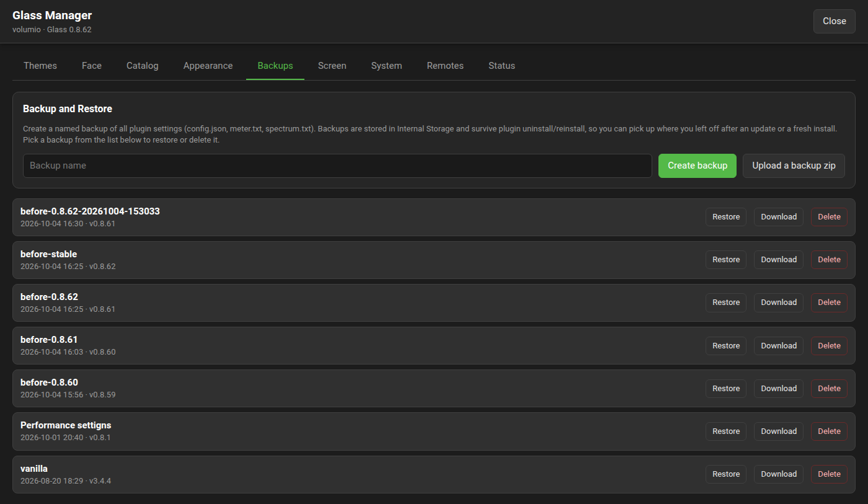Download the before-0.8.60 backup

(x=779, y=389)
